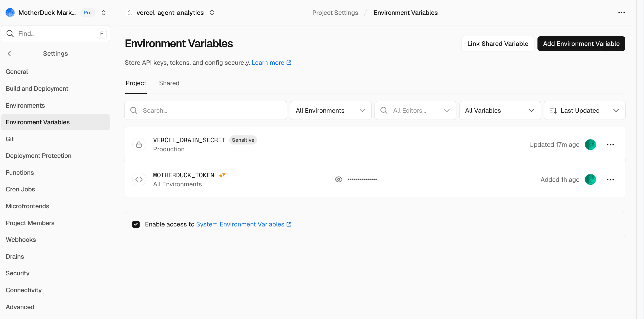The height and width of the screenshot is (319, 644).
Task: Click the MotherDuck Marketing team avatar
Action: pyautogui.click(x=10, y=12)
